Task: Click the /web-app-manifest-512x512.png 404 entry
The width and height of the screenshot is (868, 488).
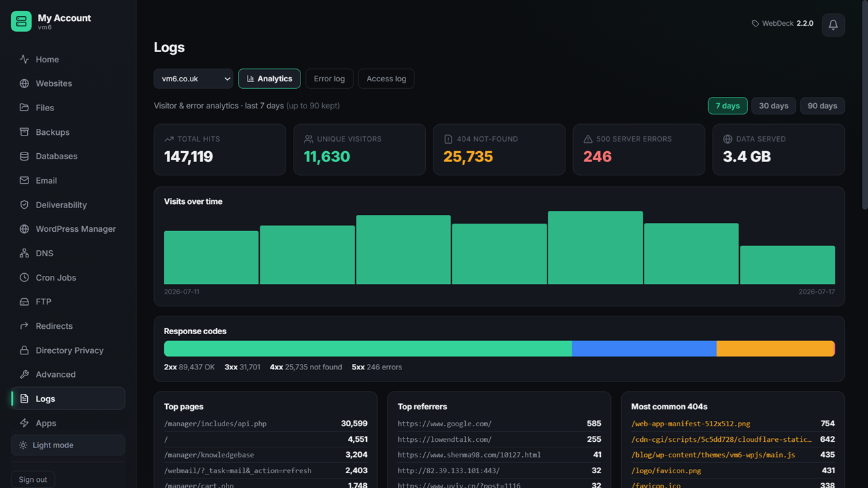Action: pyautogui.click(x=733, y=424)
